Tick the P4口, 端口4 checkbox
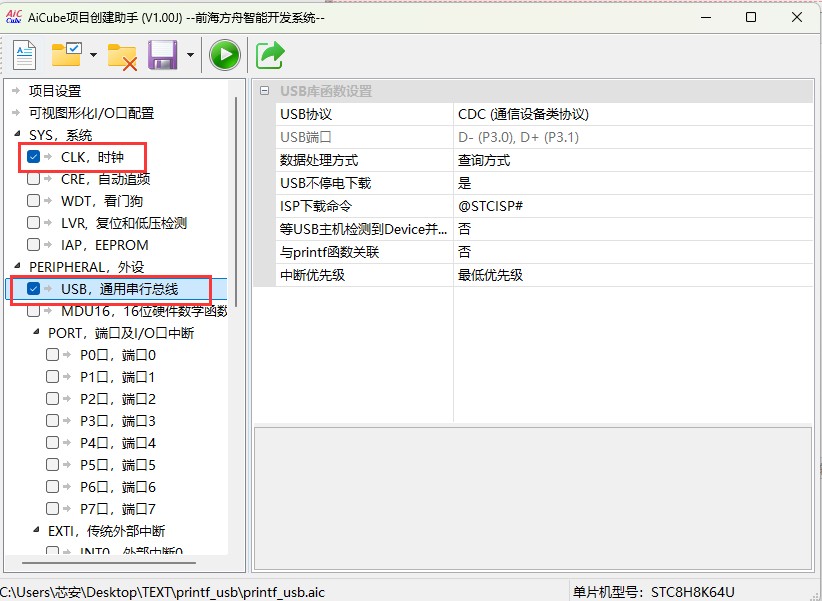822x601 pixels. pos(52,443)
